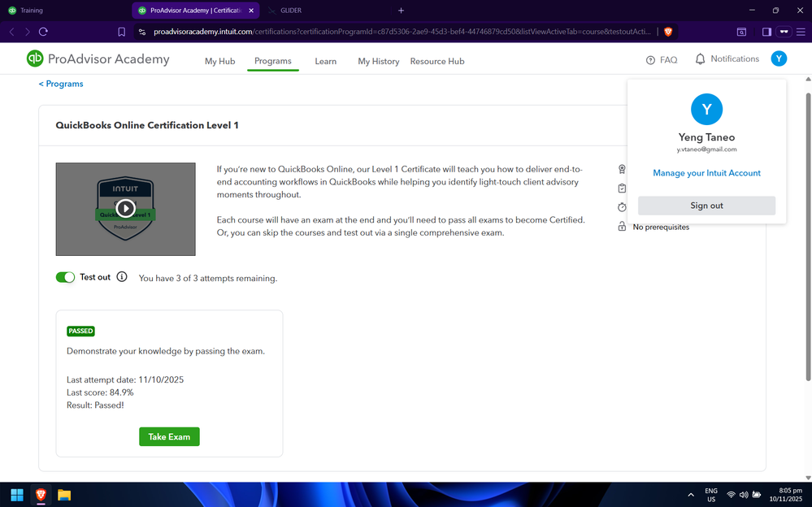Click the screenshot capture toolbar icon
812x507 pixels.
click(x=741, y=32)
